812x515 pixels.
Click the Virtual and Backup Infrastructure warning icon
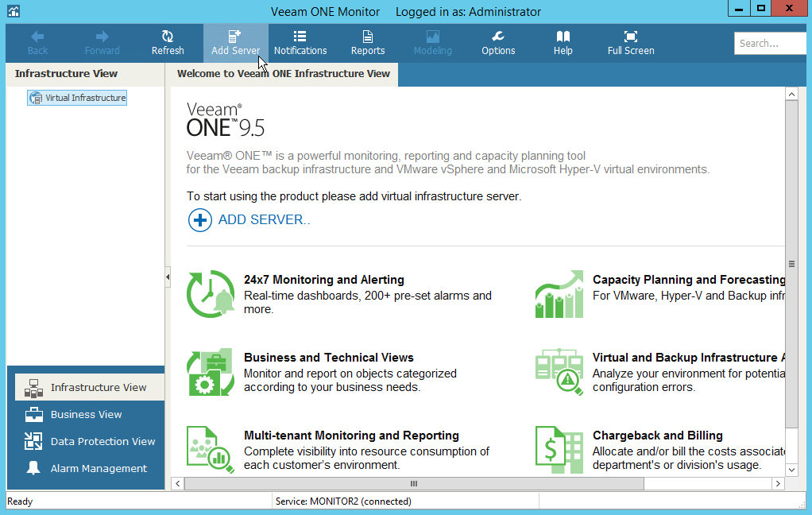[x=559, y=372]
